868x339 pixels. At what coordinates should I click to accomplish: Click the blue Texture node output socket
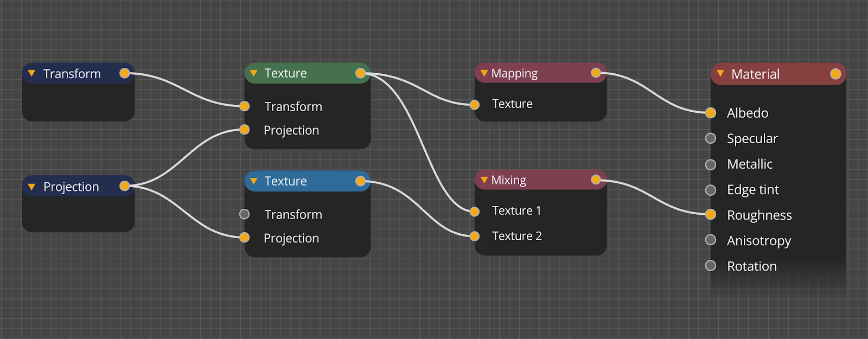click(360, 181)
